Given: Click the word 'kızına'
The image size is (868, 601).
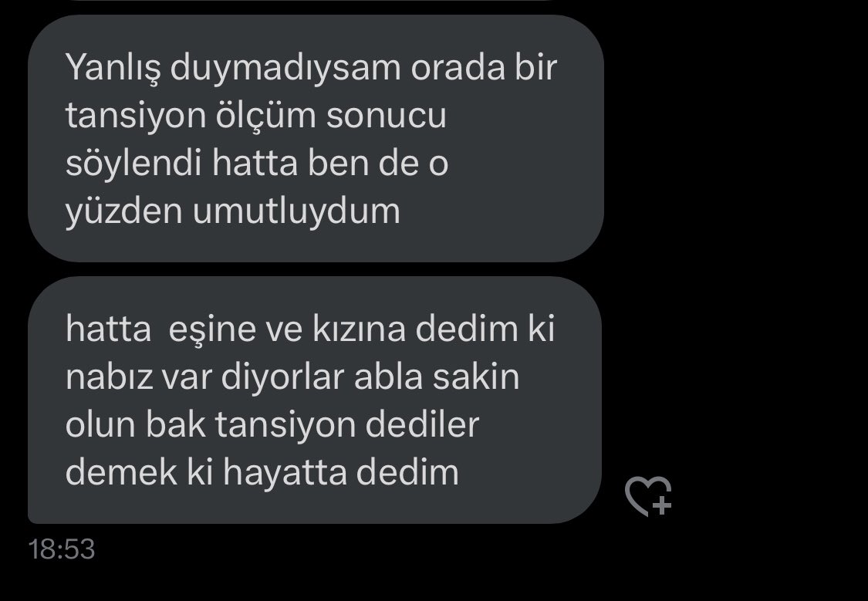Looking at the screenshot, I should (x=360, y=329).
